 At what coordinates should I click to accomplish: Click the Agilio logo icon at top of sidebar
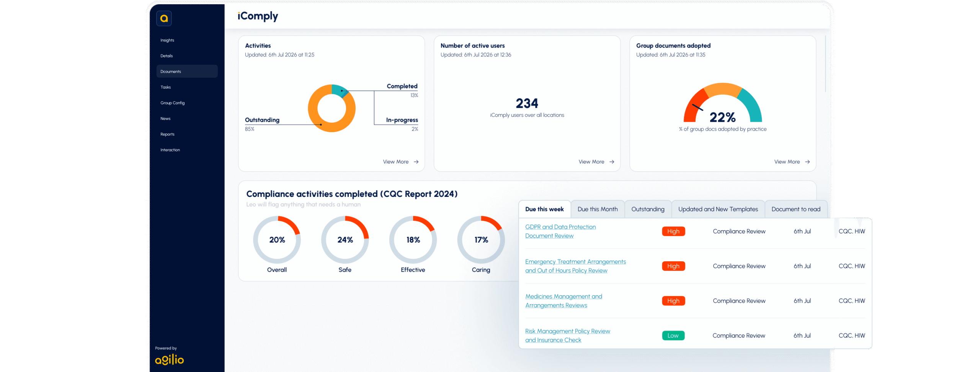click(x=164, y=18)
